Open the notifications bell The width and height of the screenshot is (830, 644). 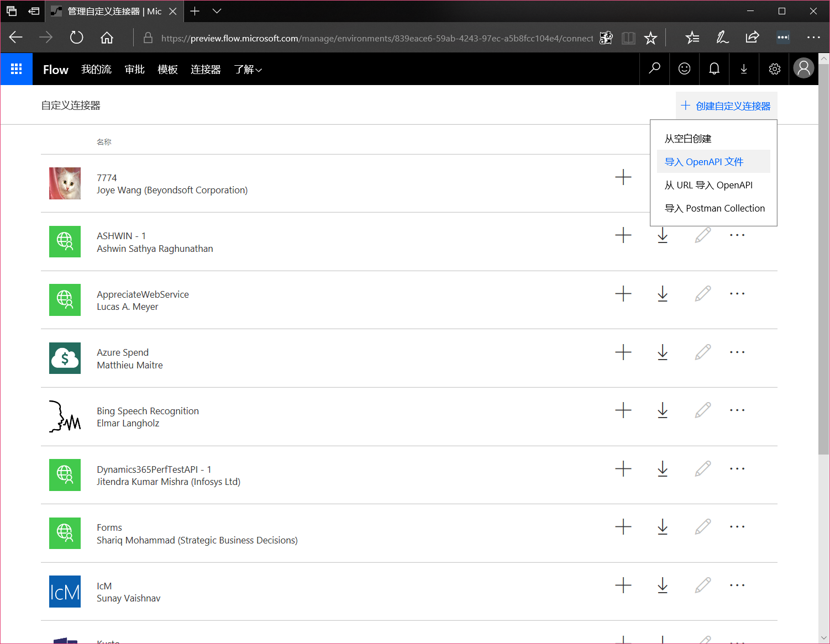(x=714, y=68)
